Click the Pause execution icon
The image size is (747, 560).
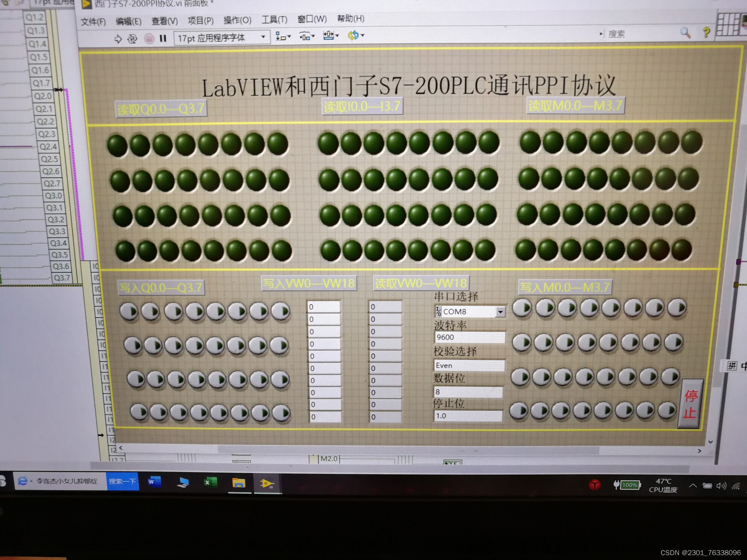click(x=163, y=38)
